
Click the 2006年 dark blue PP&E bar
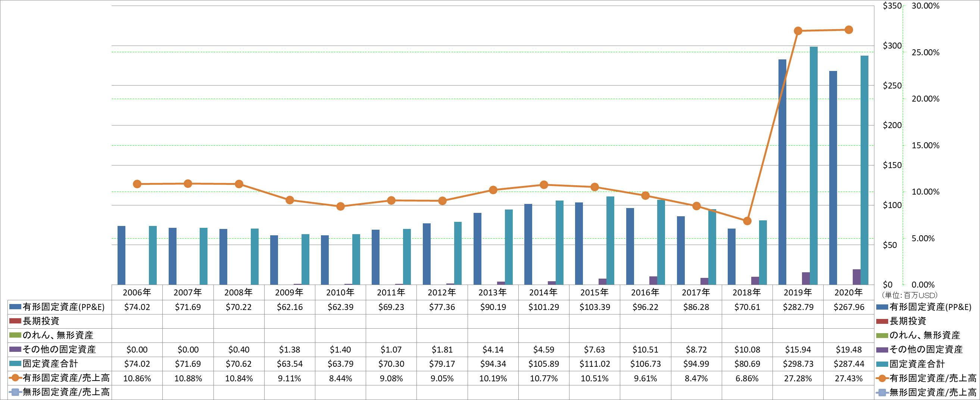click(121, 255)
